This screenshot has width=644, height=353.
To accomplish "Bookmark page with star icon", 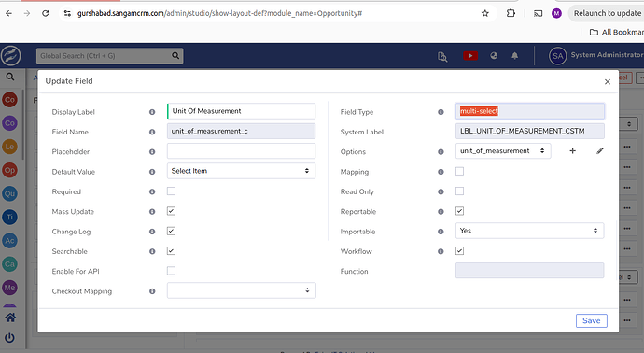I will 485,13.
